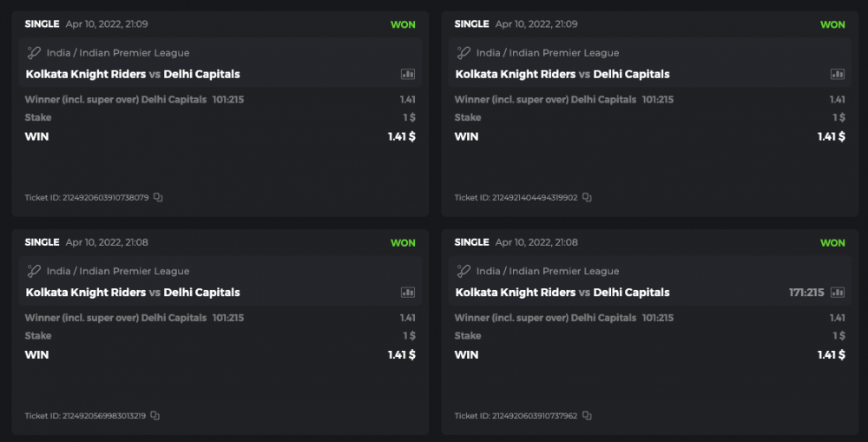
Task: Copy ticket ID ending in 8079
Action: tap(158, 197)
